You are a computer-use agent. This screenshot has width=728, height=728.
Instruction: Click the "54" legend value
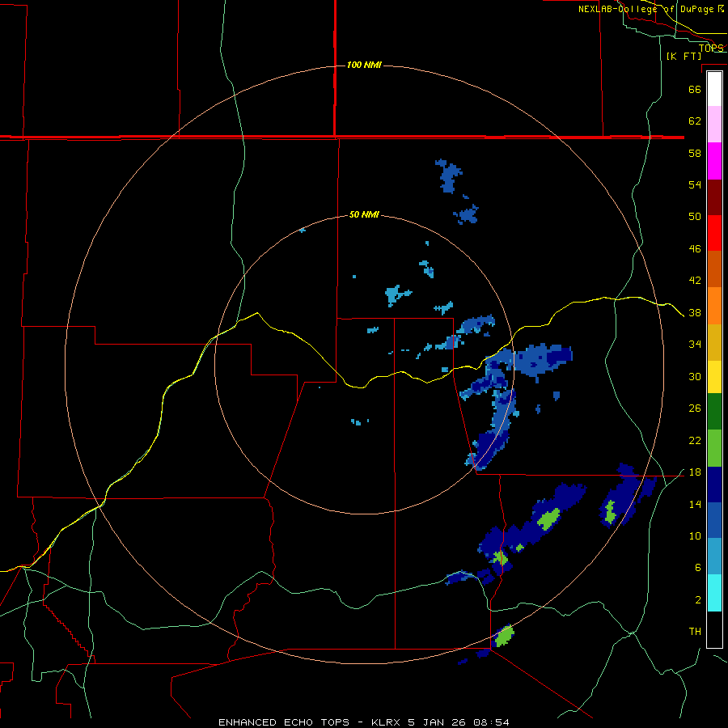click(695, 184)
